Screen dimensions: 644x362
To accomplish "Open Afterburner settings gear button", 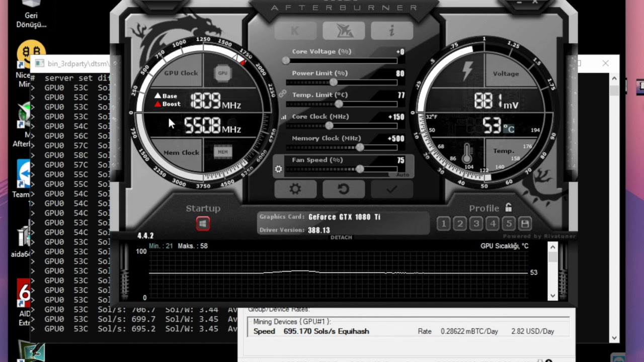I will (x=295, y=189).
